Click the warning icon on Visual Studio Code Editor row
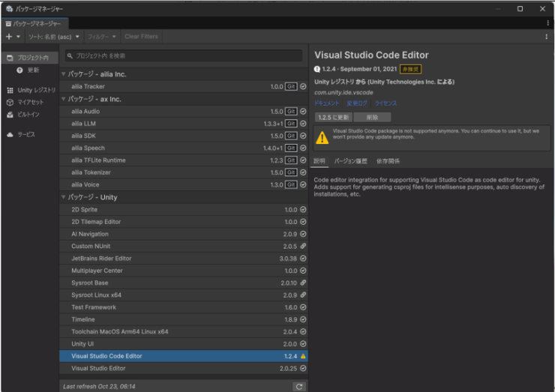Screen dimensions: 555x392 tap(303, 356)
